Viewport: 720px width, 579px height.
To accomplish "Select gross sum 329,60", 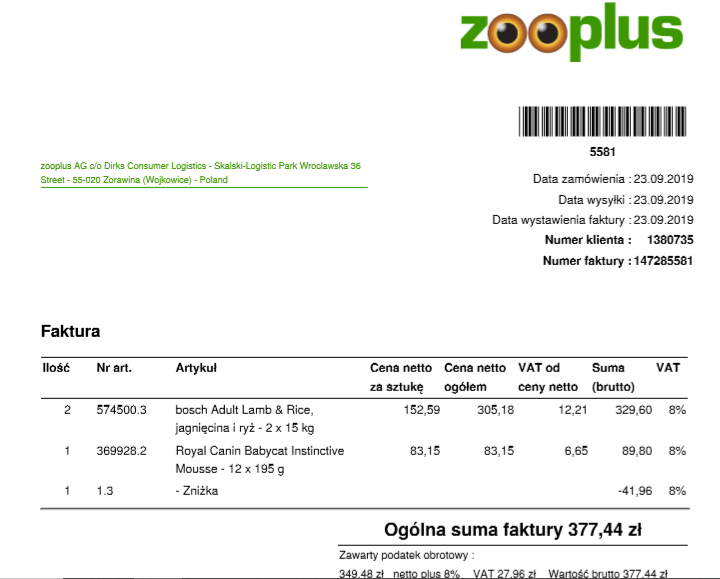I will coord(633,410).
